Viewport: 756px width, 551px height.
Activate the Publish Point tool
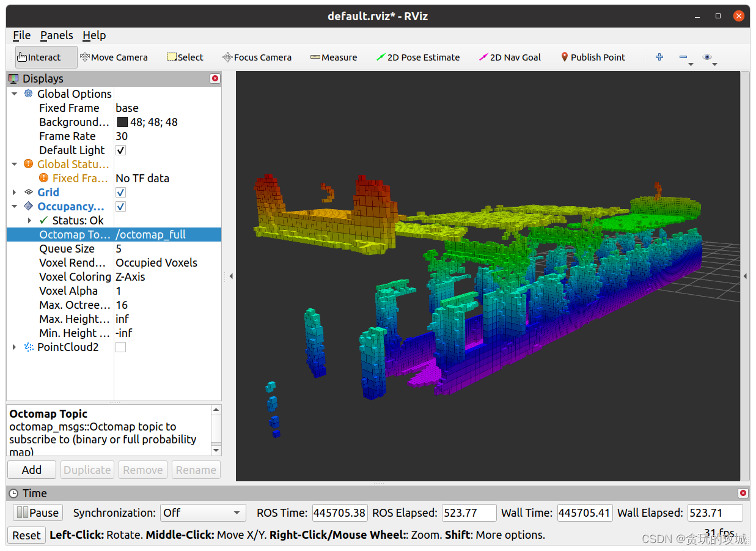(x=592, y=57)
